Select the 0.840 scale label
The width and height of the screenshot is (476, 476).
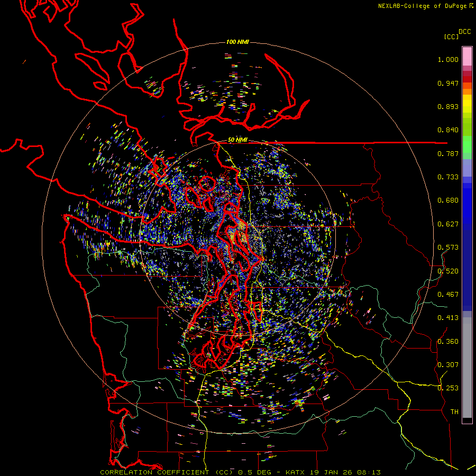tap(448, 130)
